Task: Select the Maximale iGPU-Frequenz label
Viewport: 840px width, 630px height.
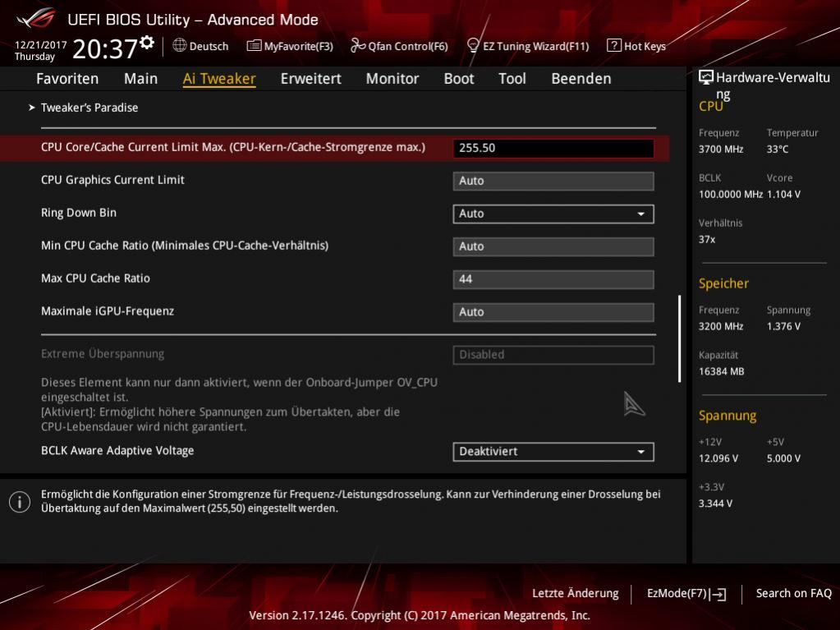Action: (108, 311)
